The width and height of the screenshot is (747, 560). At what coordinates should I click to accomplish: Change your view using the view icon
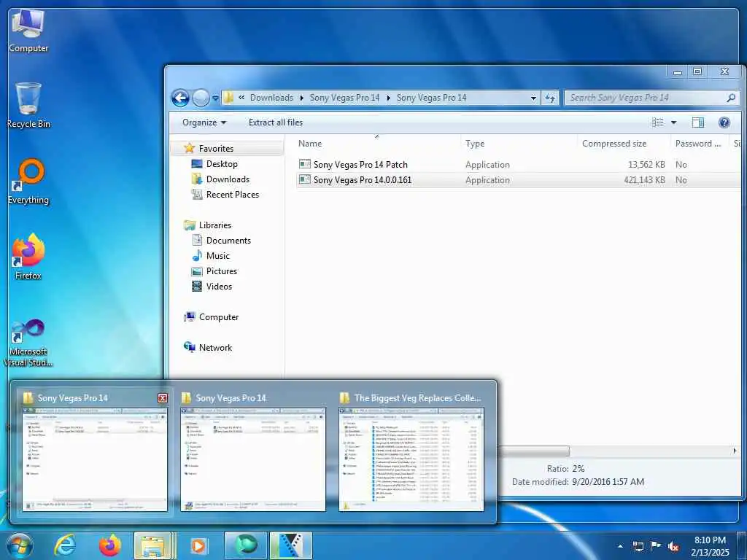pyautogui.click(x=658, y=122)
